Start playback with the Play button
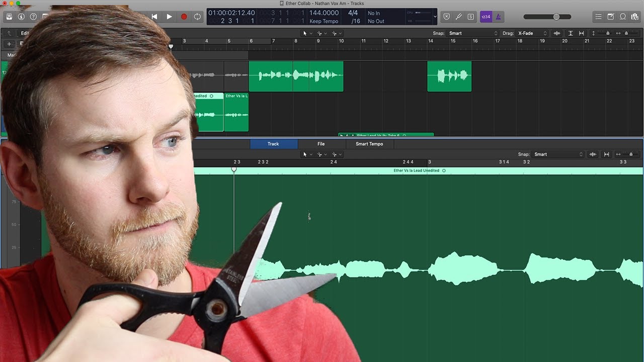 pyautogui.click(x=169, y=17)
